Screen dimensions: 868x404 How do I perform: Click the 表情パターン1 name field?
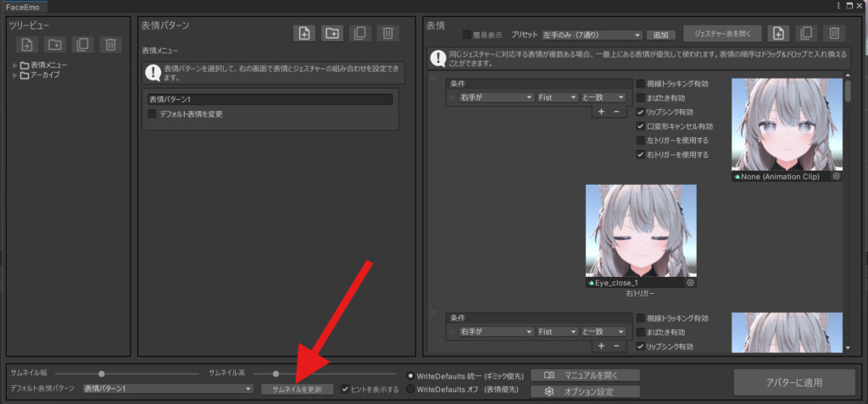[270, 100]
